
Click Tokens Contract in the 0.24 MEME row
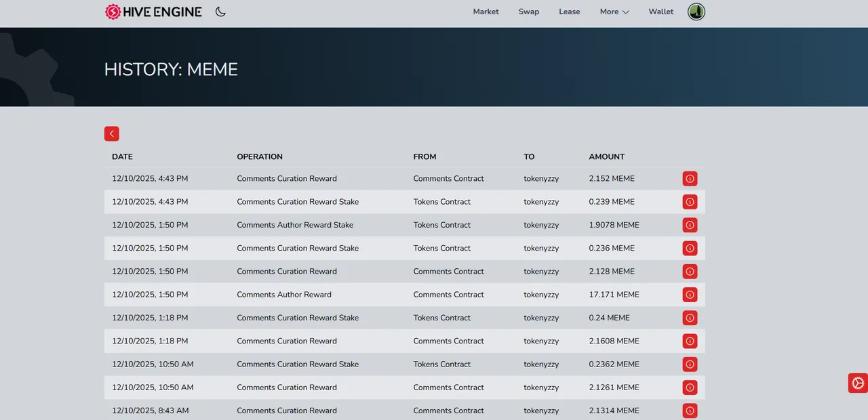point(442,318)
